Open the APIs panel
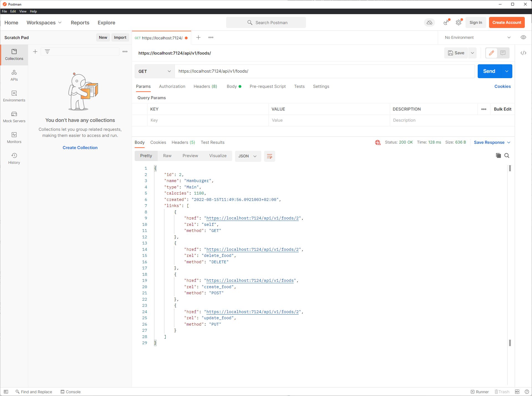This screenshot has width=532, height=396. point(14,75)
